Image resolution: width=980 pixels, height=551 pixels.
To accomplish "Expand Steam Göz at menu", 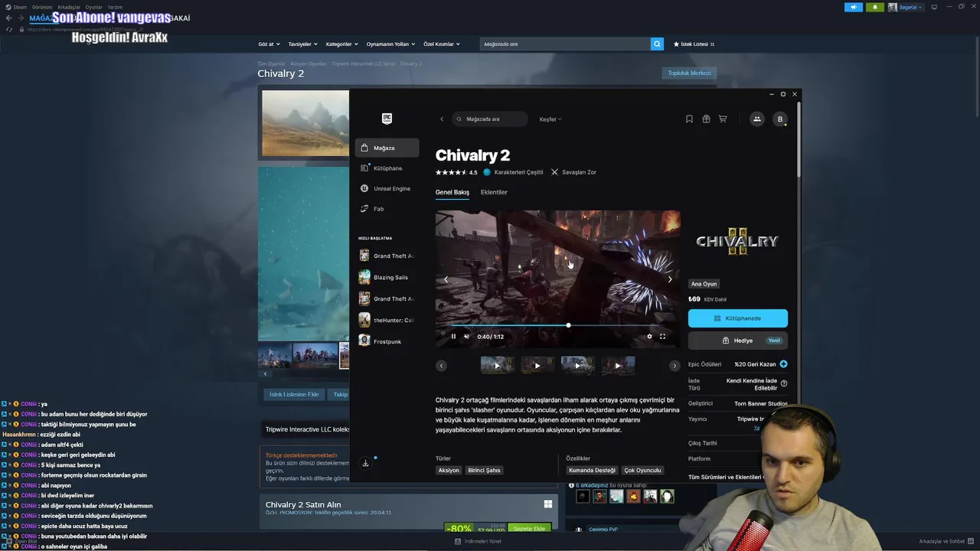I will coord(269,44).
